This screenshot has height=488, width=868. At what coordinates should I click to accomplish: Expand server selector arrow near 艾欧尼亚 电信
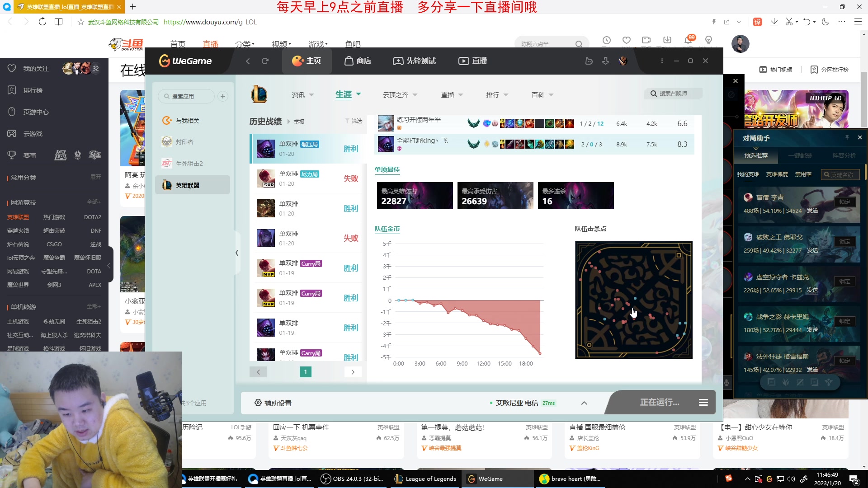[584, 403]
